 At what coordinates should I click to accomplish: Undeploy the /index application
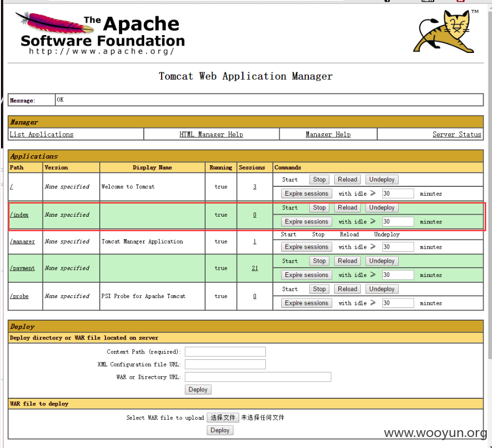382,208
